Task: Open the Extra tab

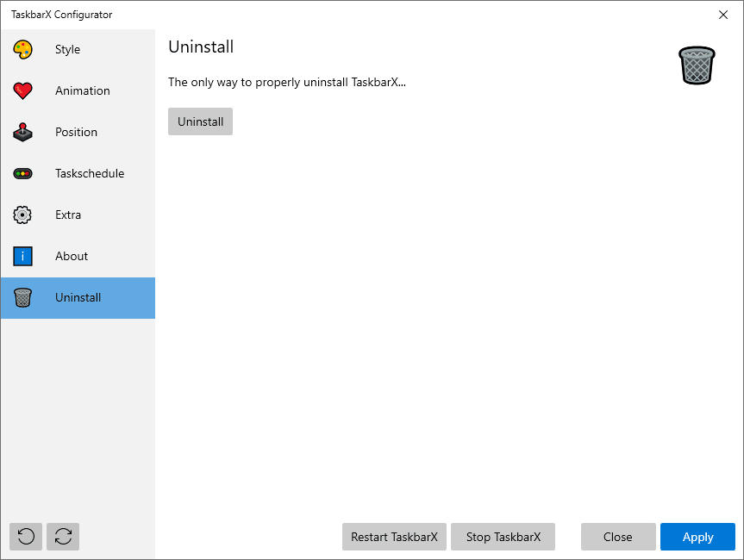Action: pyautogui.click(x=78, y=215)
